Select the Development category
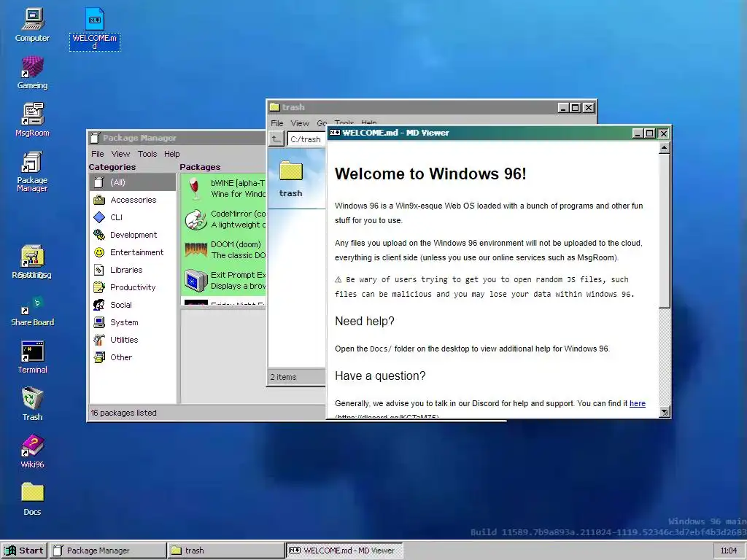Screen dimensions: 747x560 point(133,235)
